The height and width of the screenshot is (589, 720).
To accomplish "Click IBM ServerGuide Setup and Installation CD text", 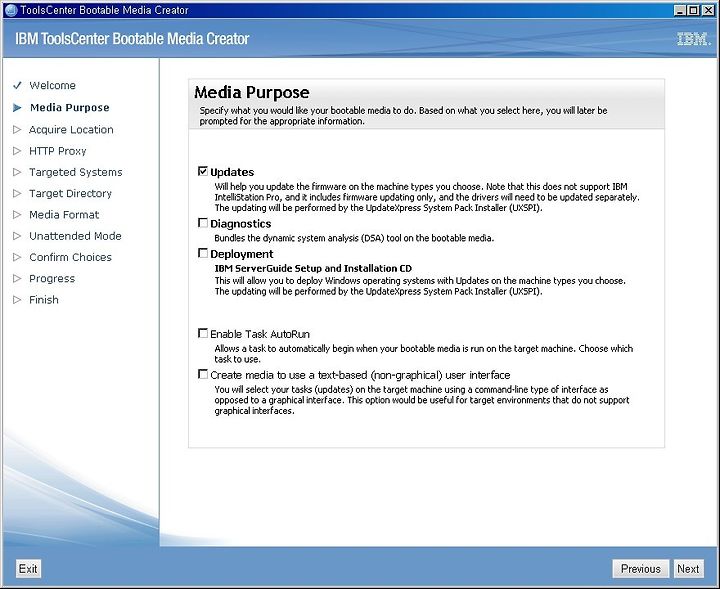I will (313, 269).
